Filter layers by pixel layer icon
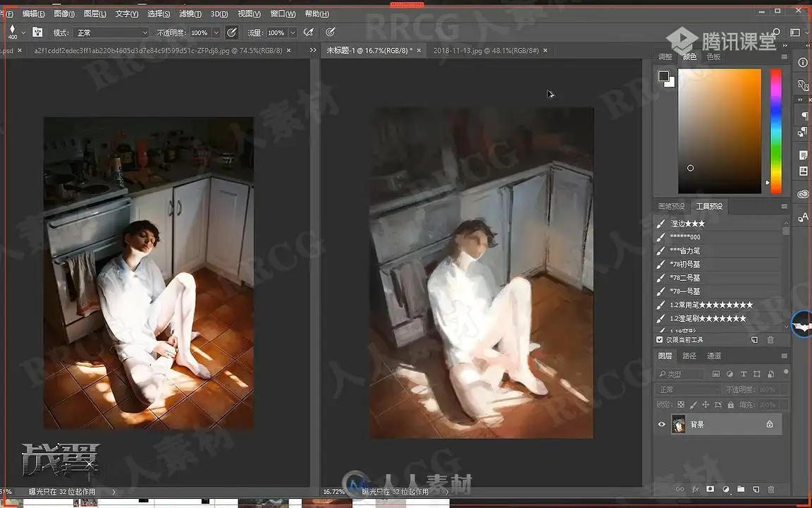The width and height of the screenshot is (812, 508). (716, 374)
